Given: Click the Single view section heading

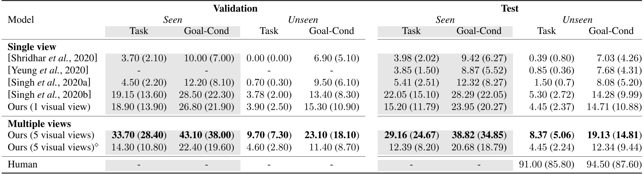Looking at the screenshot, I should pyautogui.click(x=32, y=47).
